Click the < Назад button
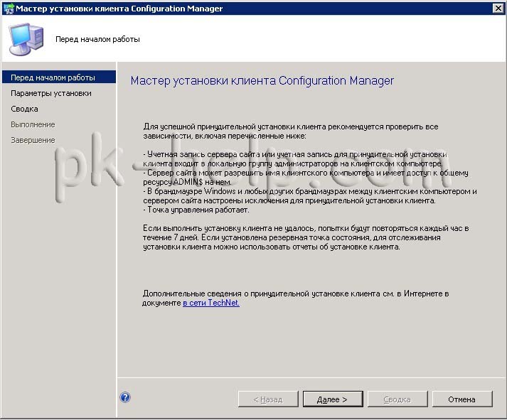Viewport: 507px width, 420px height. [x=268, y=399]
